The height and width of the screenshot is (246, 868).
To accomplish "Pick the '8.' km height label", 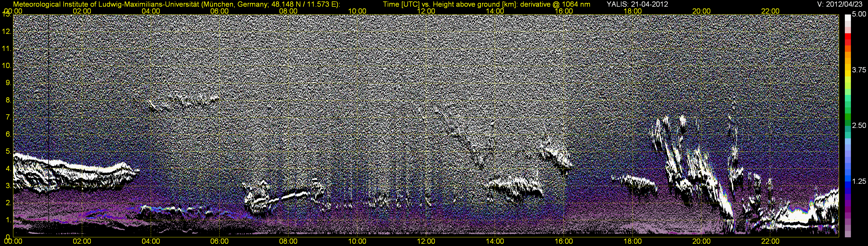I will pyautogui.click(x=8, y=100).
